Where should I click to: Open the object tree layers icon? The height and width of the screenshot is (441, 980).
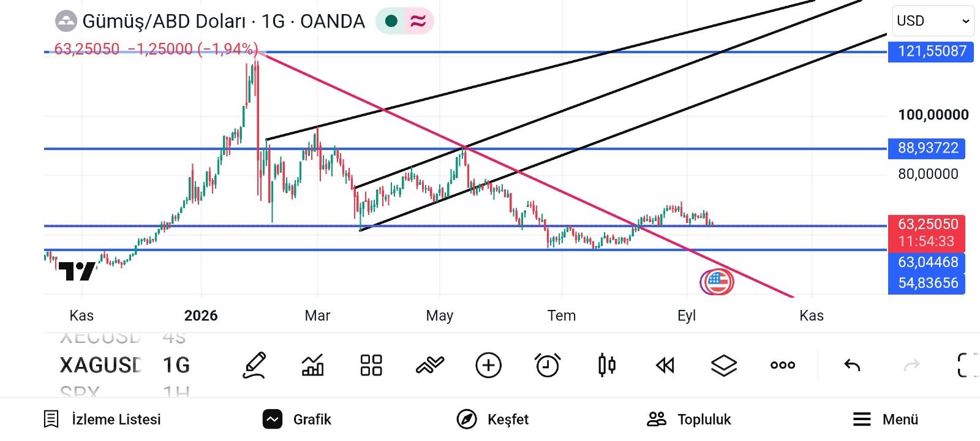(x=724, y=366)
